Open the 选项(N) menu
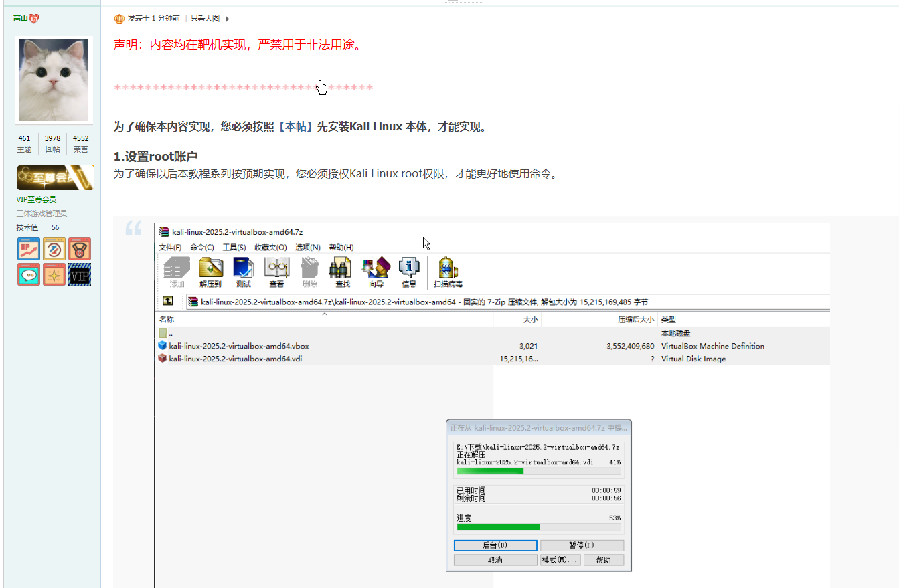 click(x=308, y=248)
